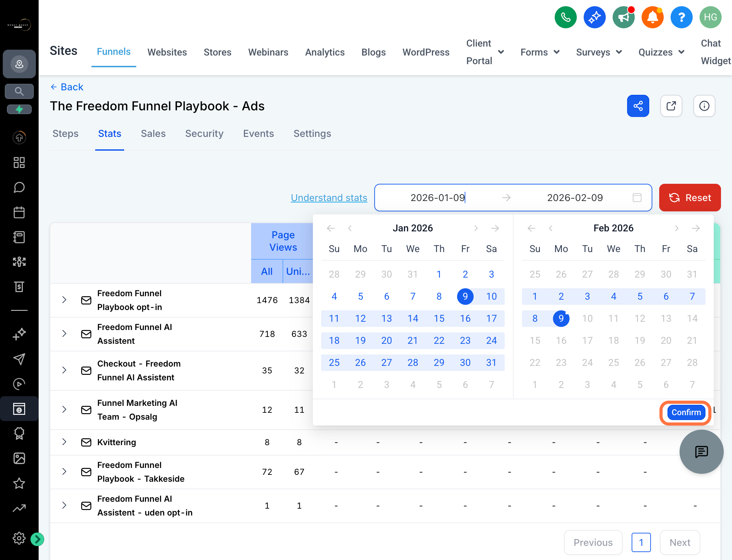Expand the Freedom Funnel Playbook opt-in row
This screenshot has width=732, height=560.
coord(64,300)
